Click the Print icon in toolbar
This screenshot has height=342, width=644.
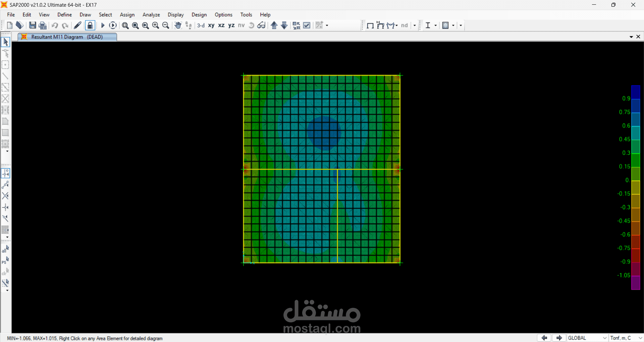point(43,25)
